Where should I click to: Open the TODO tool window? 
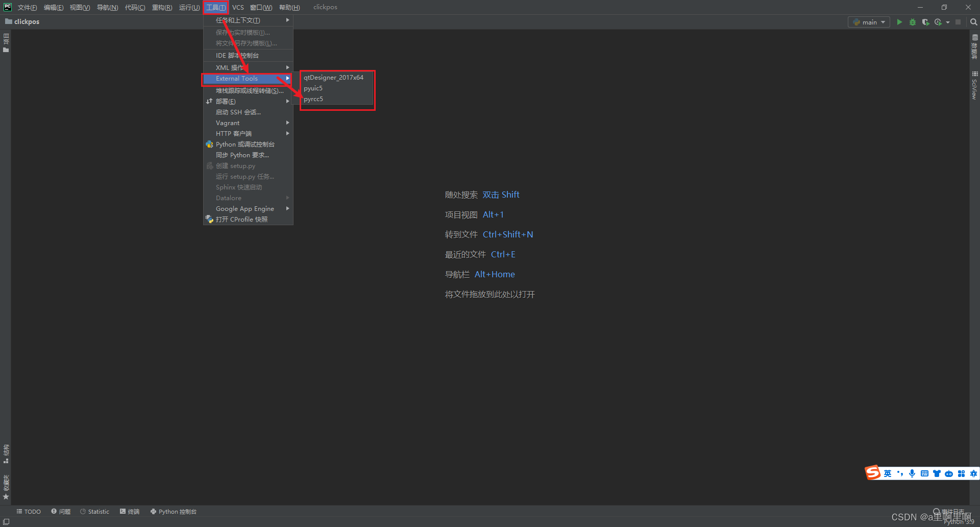[29, 511]
